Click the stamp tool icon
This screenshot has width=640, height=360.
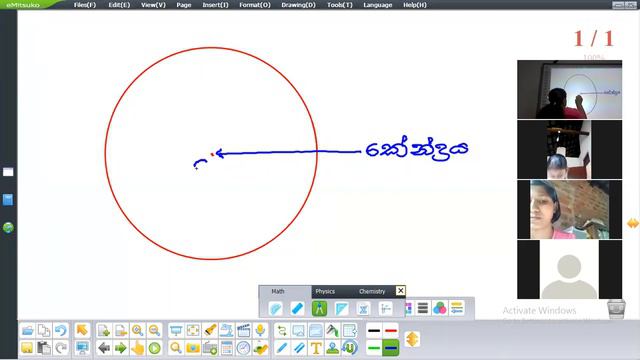pos(333,348)
